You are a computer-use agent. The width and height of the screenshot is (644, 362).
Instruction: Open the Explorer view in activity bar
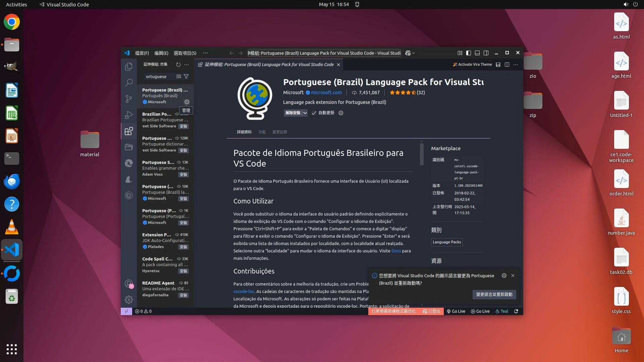click(x=129, y=67)
